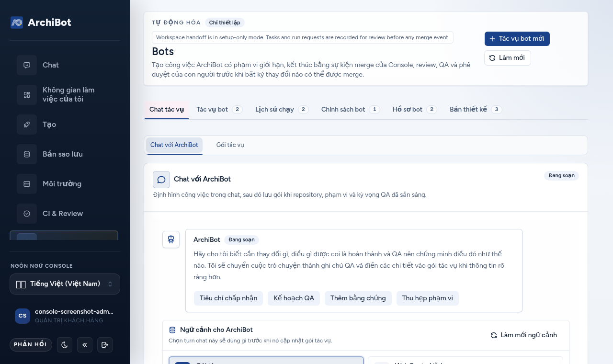Screen dimensions: 613x364
Task: Open the Chat sidebar icon
Action: coord(27,65)
